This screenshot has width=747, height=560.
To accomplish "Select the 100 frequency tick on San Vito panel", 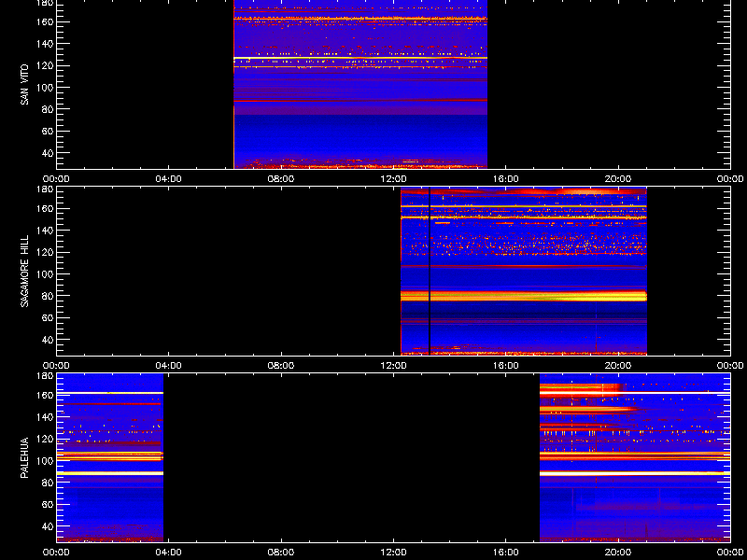I will [x=45, y=88].
